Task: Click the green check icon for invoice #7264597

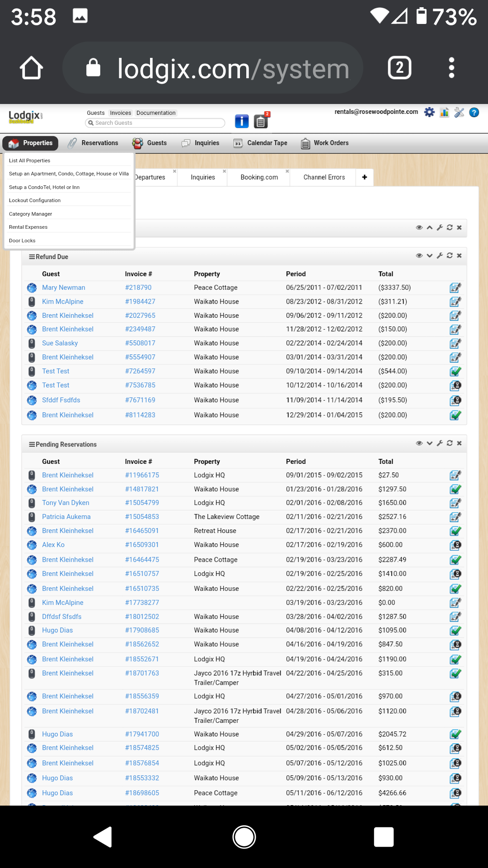Action: 455,371
